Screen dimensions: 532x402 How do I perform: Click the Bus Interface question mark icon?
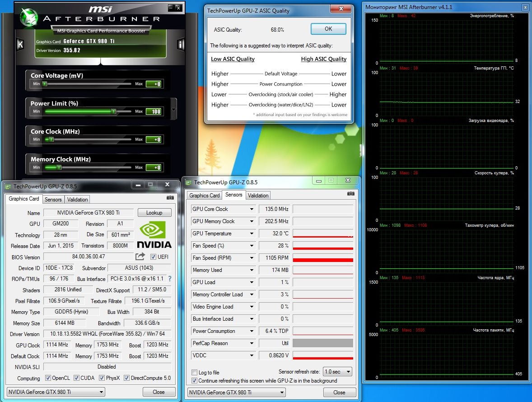pos(170,279)
